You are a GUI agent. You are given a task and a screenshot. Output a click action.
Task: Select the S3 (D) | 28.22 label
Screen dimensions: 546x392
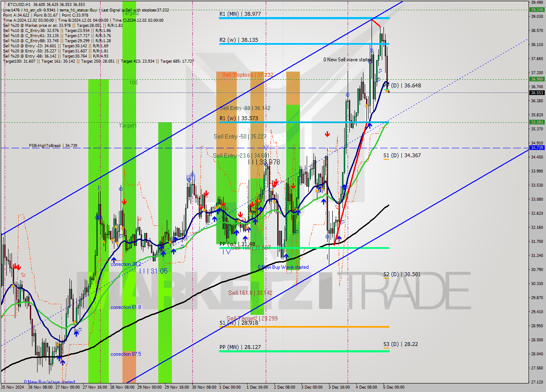(401, 344)
